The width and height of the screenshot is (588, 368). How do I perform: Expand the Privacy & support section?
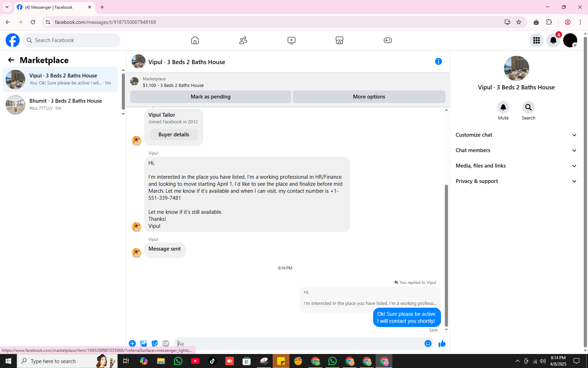tap(516, 181)
